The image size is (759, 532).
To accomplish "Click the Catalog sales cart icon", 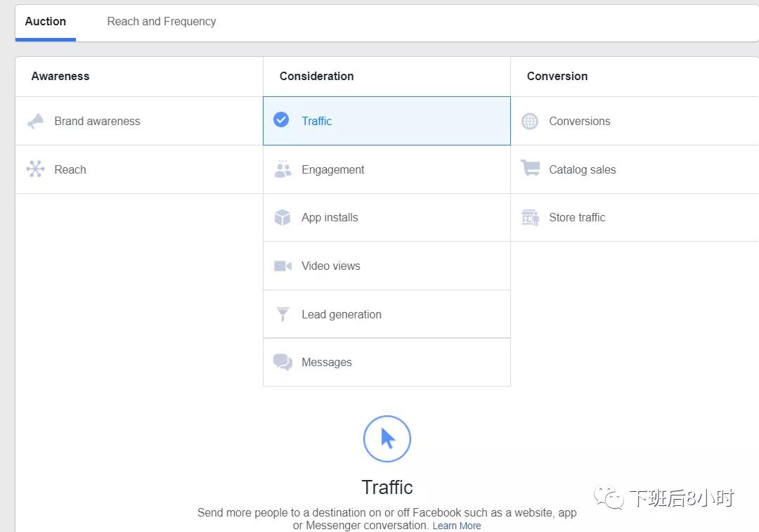I will (530, 169).
